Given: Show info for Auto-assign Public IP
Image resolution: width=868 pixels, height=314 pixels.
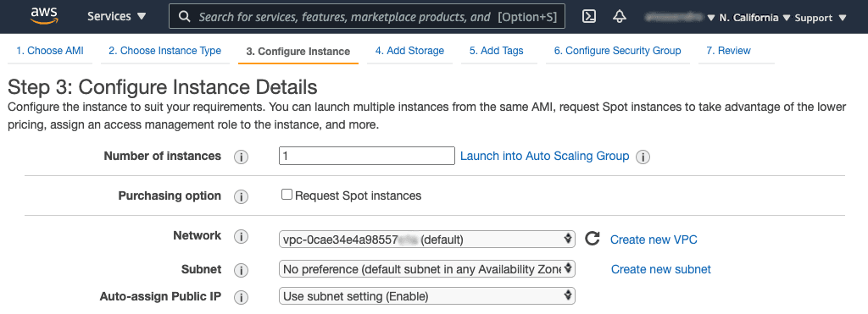Looking at the screenshot, I should [x=241, y=297].
